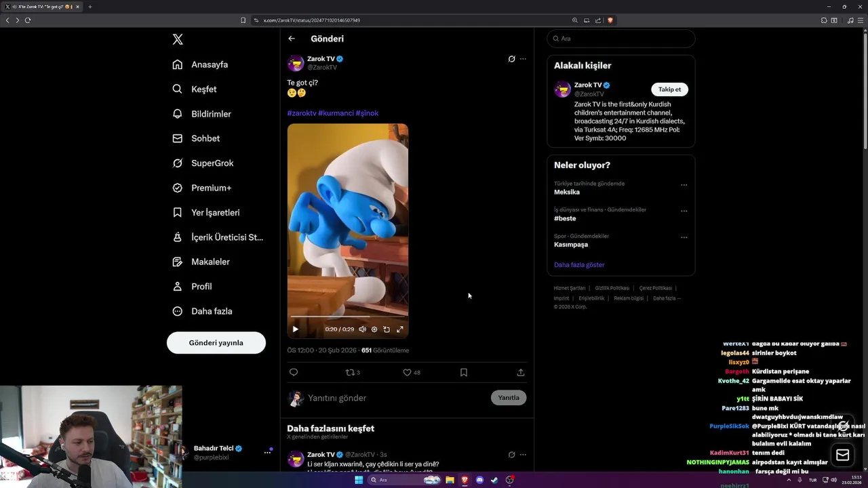
Task: Click share icon under post
Action: (521, 372)
